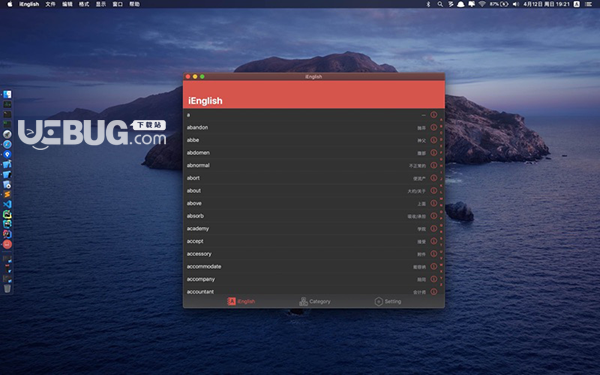600x375 pixels.
Task: Open info for the word 'a'
Action: (x=434, y=115)
